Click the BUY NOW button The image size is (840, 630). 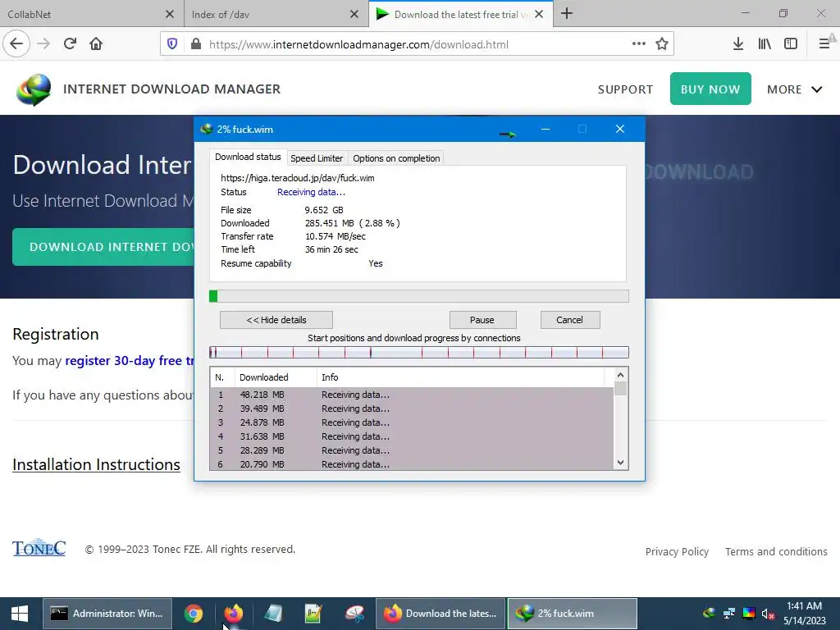pyautogui.click(x=710, y=89)
